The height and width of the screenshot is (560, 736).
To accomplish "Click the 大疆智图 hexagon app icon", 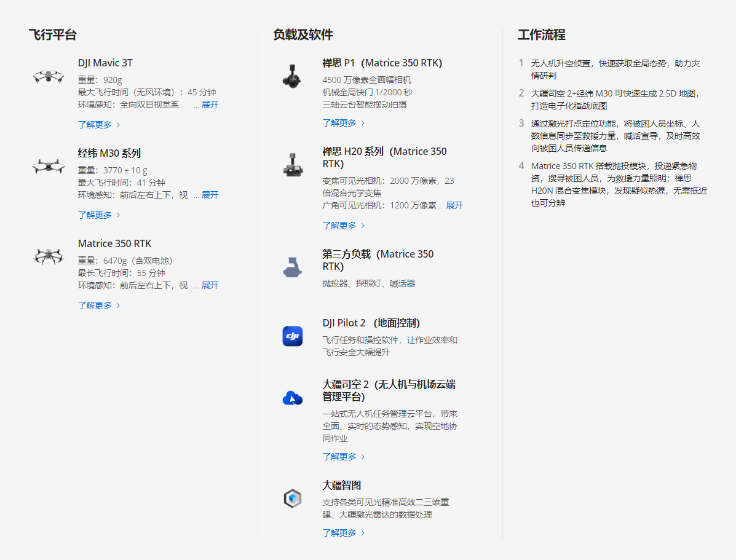I will tap(292, 499).
